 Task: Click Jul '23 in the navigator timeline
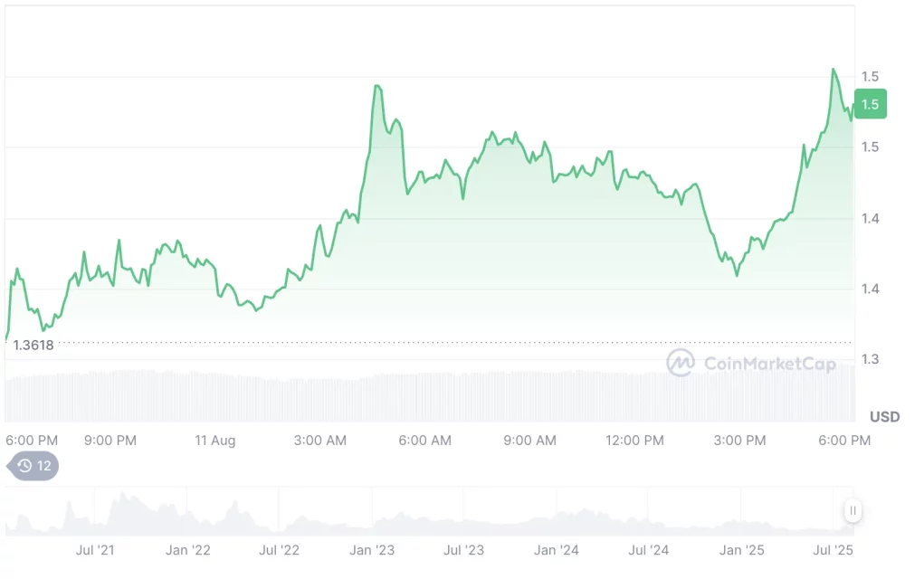coord(464,550)
